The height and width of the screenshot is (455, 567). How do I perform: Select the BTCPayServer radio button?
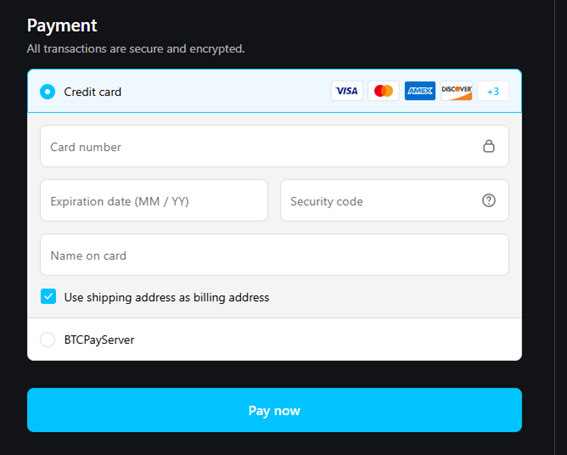(x=47, y=340)
